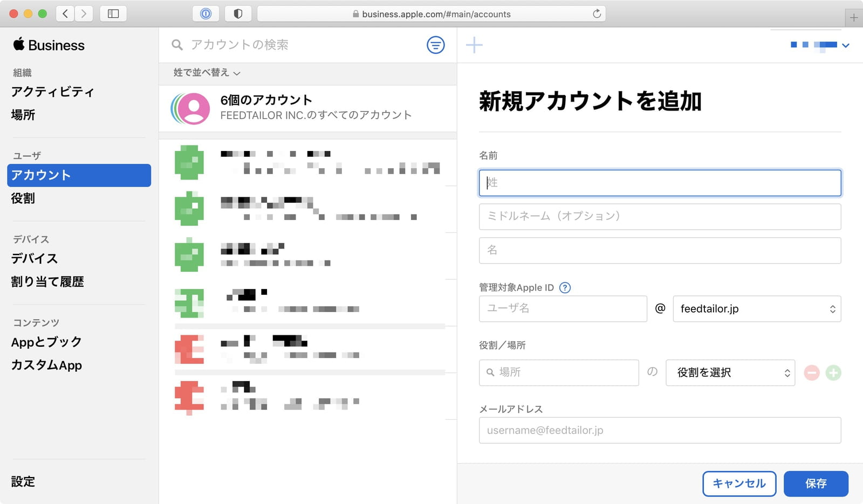The height and width of the screenshot is (504, 863).
Task: Open 場所 in sidebar
Action: pyautogui.click(x=23, y=115)
